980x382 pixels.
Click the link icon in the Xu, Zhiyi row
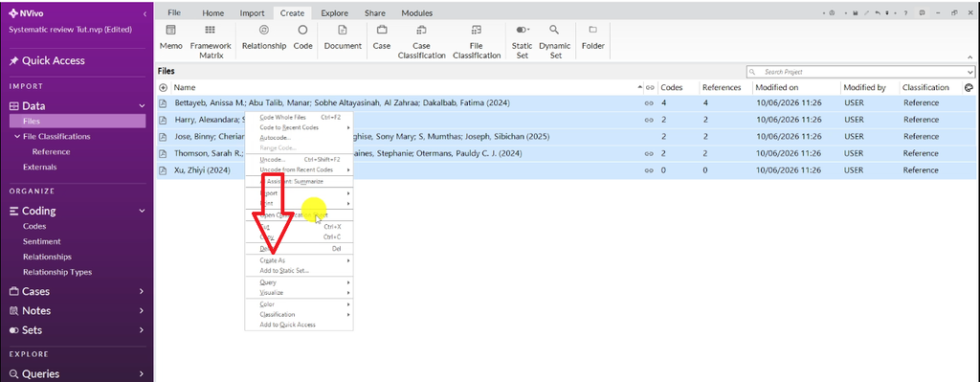pos(649,170)
